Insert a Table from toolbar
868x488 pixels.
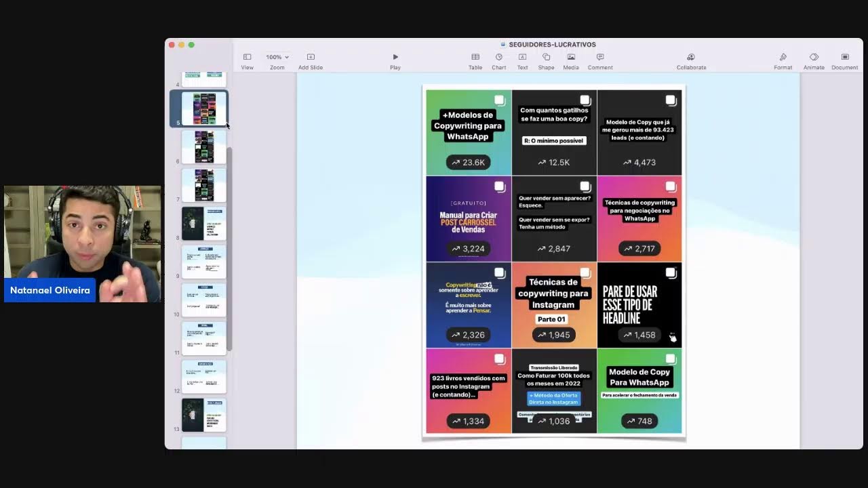click(475, 60)
